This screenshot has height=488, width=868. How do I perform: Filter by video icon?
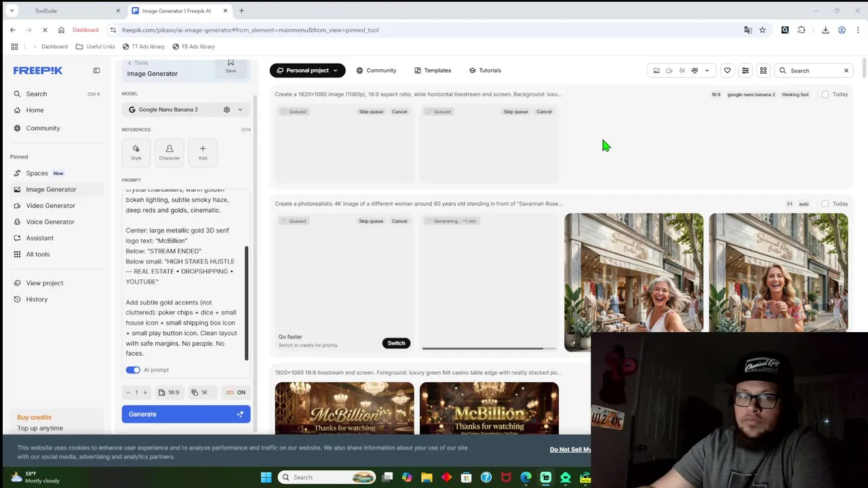point(669,70)
